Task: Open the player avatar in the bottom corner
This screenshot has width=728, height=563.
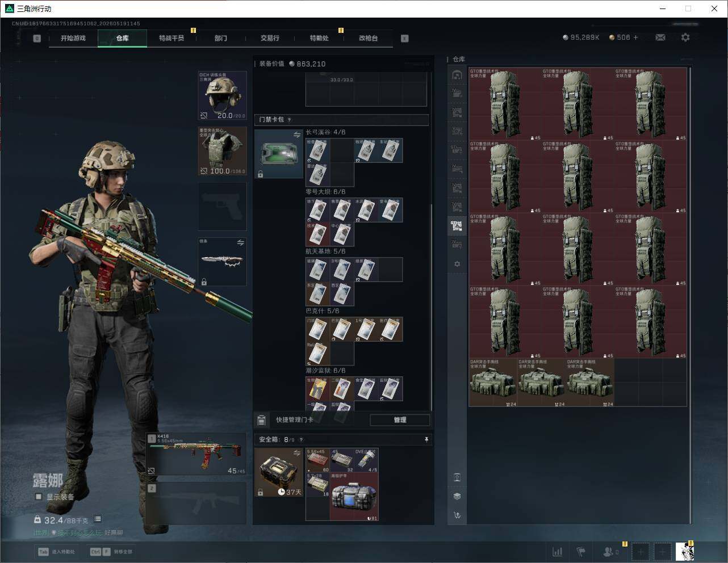Action: (x=685, y=552)
